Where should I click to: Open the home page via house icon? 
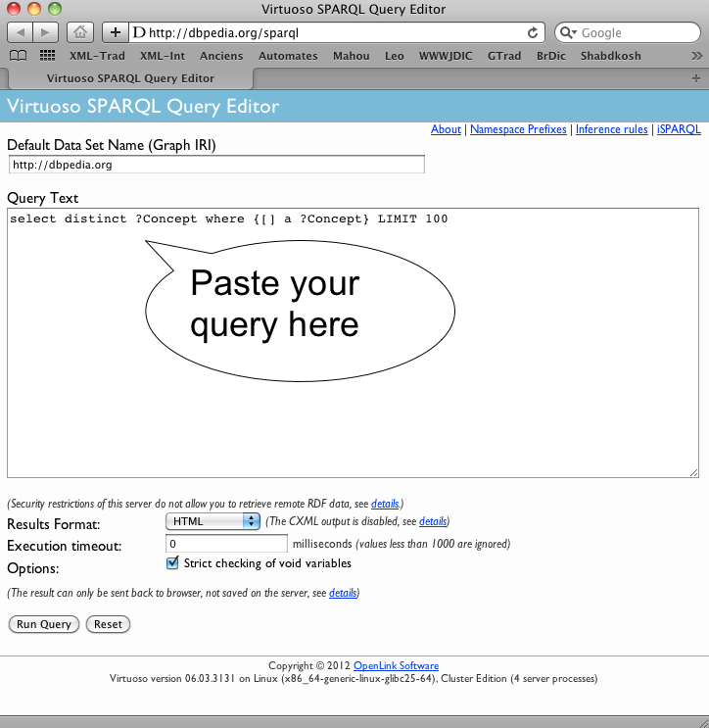79,32
